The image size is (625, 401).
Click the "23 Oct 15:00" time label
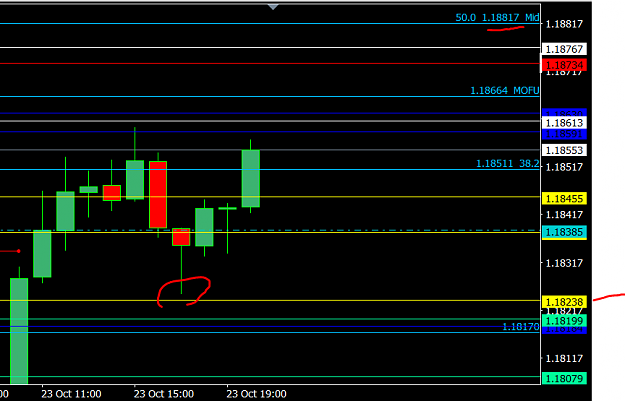[x=164, y=394]
